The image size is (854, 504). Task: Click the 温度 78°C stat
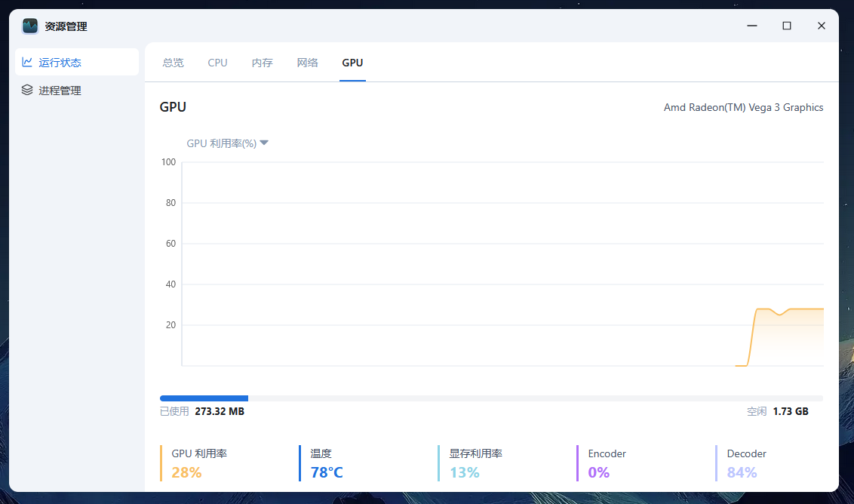327,463
